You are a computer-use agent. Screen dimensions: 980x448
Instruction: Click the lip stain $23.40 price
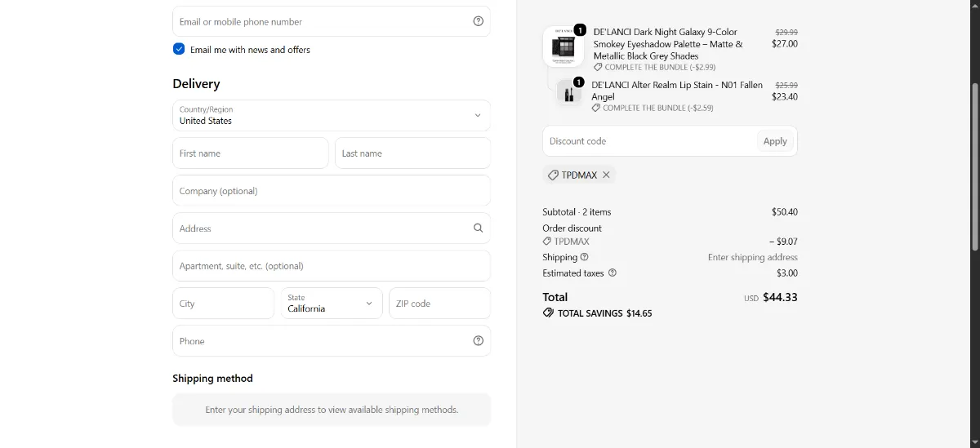pos(785,96)
